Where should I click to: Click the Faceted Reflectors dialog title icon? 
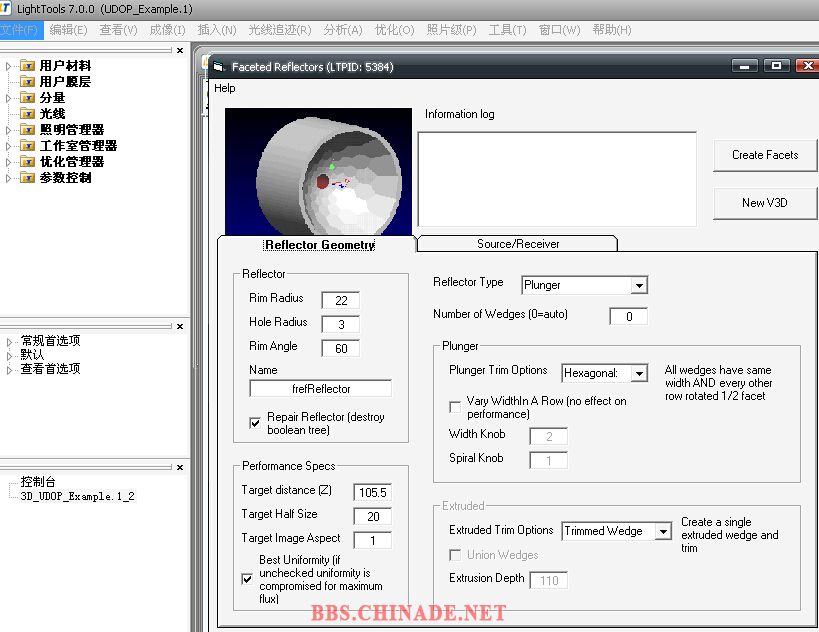[219, 66]
